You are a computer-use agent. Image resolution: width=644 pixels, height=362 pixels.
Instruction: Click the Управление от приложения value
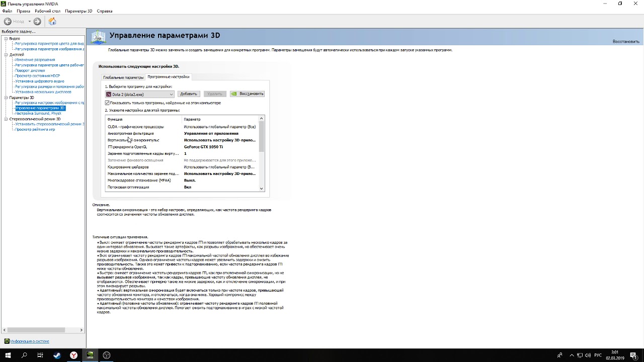pyautogui.click(x=211, y=134)
